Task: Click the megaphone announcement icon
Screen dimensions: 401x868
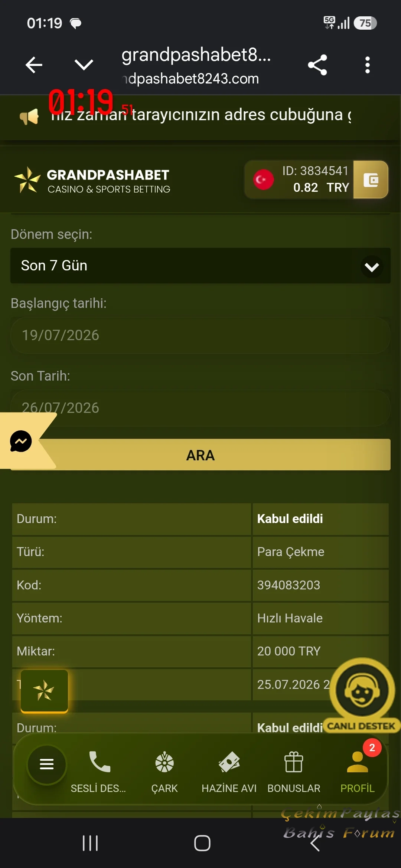Action: pos(29,116)
